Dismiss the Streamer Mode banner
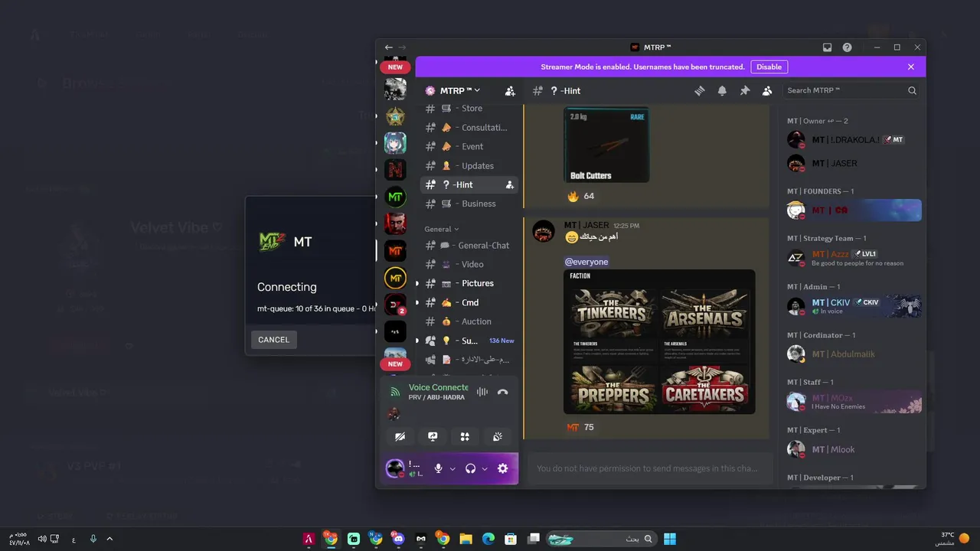980x551 pixels. pyautogui.click(x=911, y=67)
